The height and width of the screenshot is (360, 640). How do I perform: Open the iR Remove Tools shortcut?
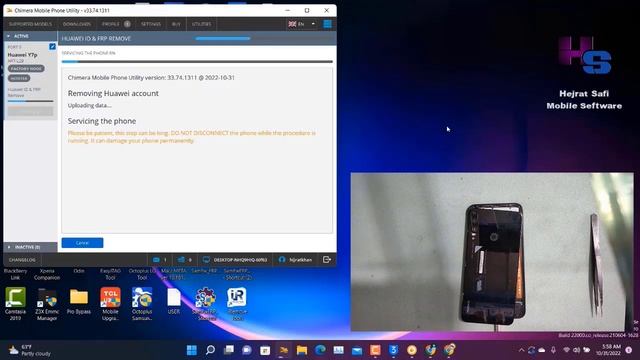click(x=237, y=303)
